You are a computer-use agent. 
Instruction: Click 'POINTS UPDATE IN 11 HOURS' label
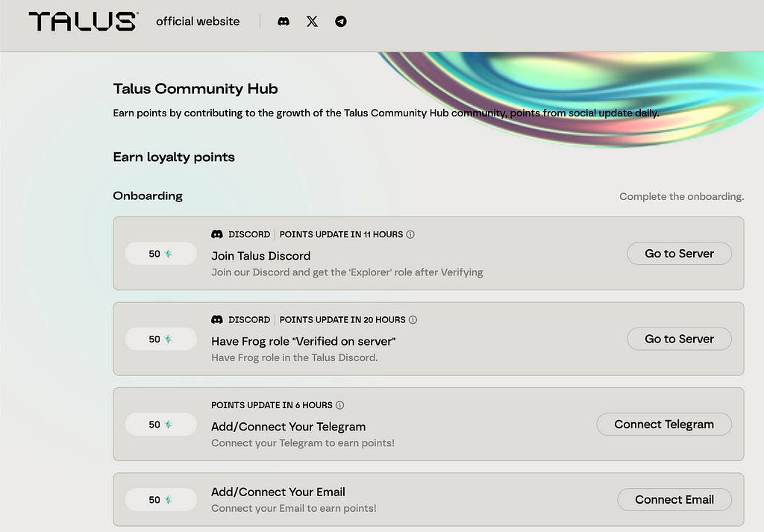click(341, 234)
